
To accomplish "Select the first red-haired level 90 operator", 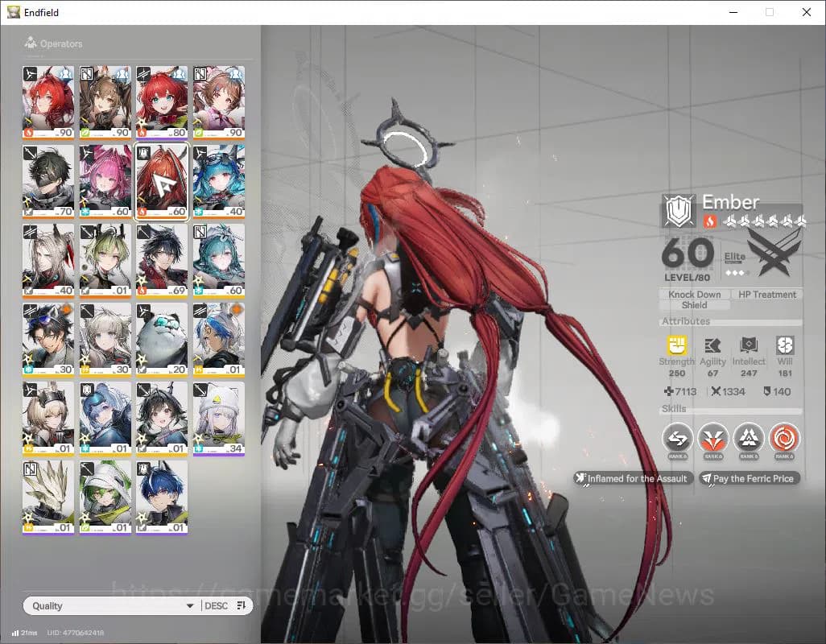I will 48,102.
